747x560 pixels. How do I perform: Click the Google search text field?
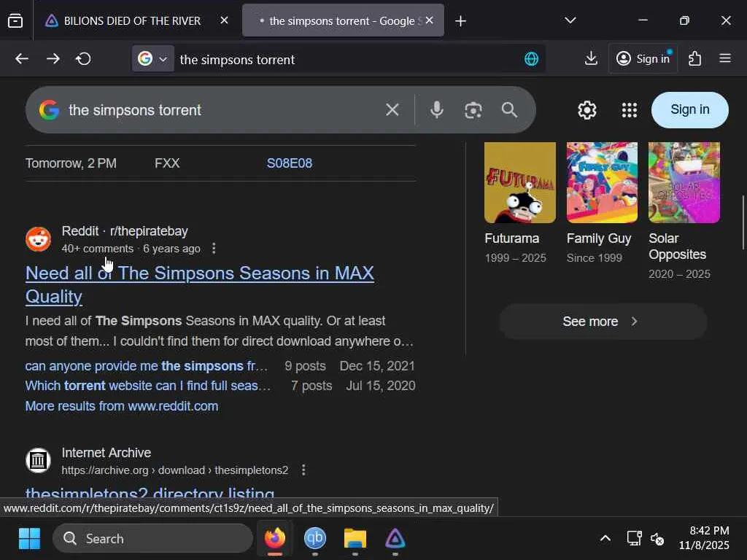click(x=222, y=110)
